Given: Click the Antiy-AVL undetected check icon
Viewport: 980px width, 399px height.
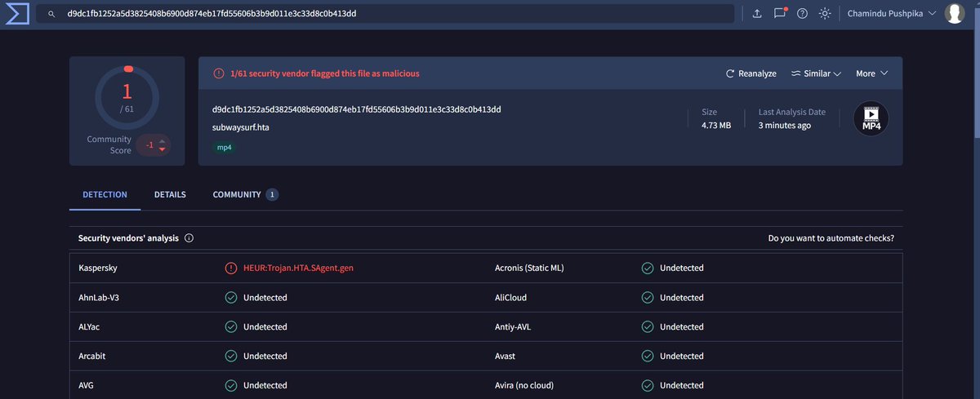Looking at the screenshot, I should coord(648,327).
